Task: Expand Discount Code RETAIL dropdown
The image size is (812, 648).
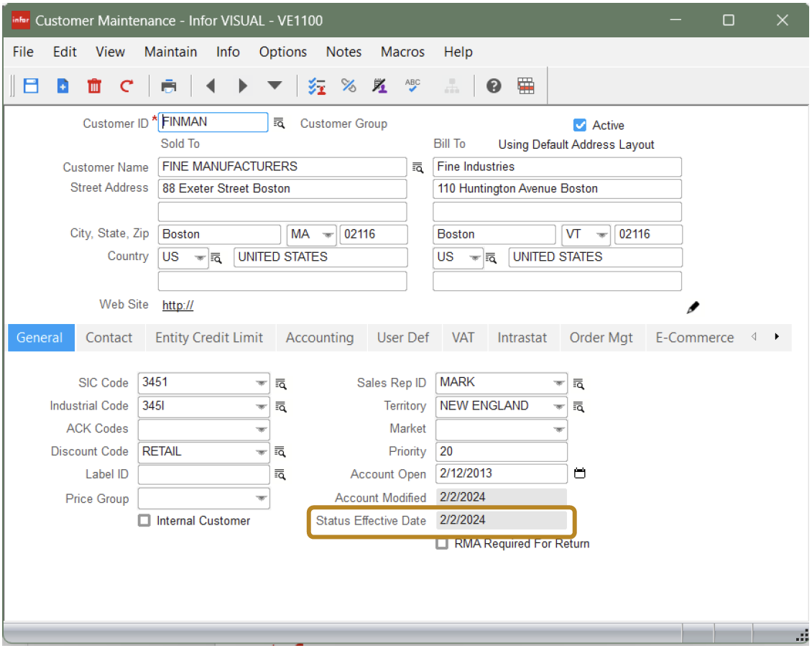Action: pos(261,453)
